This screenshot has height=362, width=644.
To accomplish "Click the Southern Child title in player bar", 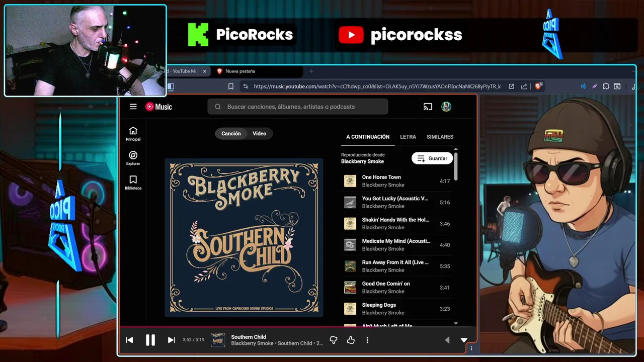I will click(x=249, y=337).
